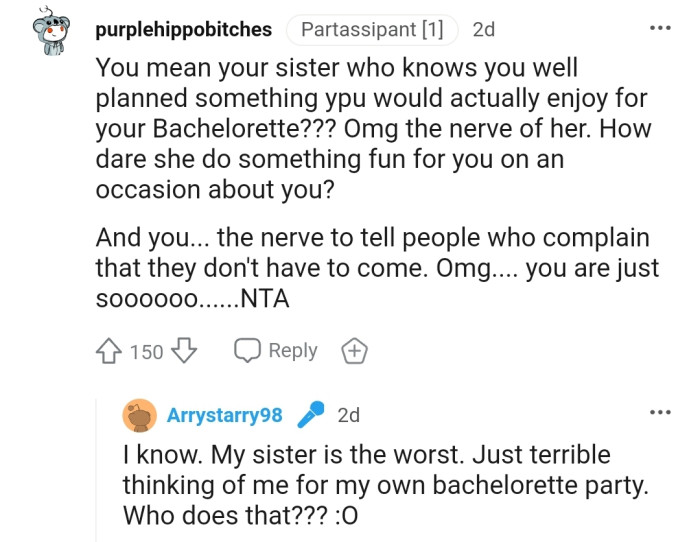Open Arrystarry98 reply three-dot options menu
Image resolution: width=700 pixels, height=542 pixels.
[660, 413]
